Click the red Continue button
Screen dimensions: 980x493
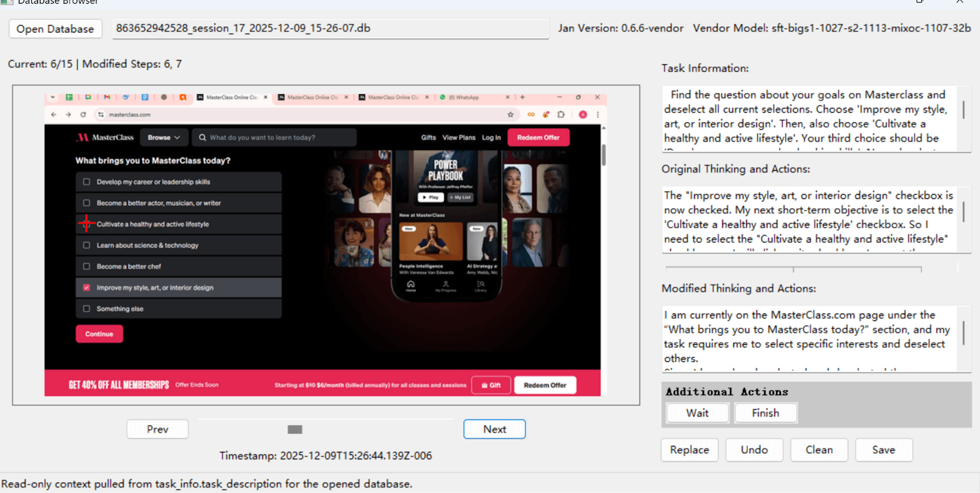(x=99, y=334)
